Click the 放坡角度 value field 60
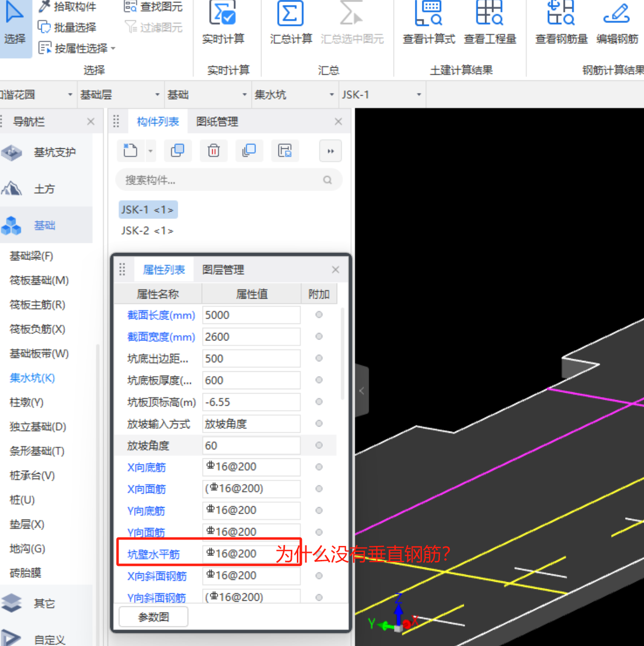Image resolution: width=644 pixels, height=646 pixels. [x=251, y=445]
